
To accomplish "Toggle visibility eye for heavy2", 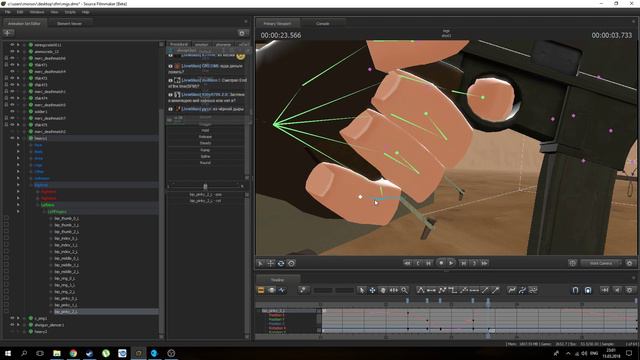I will (12, 331).
